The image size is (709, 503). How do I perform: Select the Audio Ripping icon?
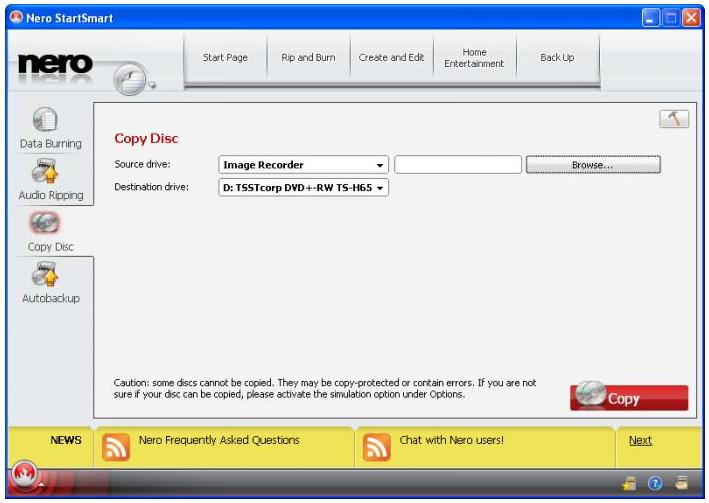click(45, 171)
